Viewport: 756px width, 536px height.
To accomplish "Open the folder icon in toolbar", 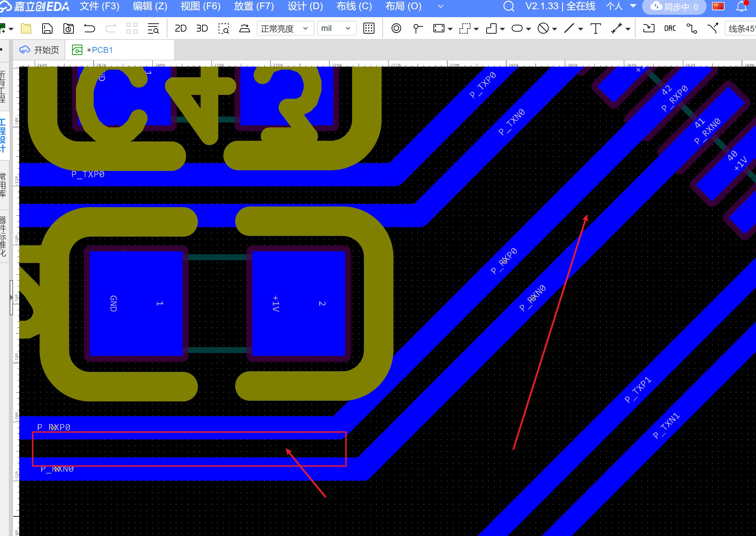I will click(26, 28).
